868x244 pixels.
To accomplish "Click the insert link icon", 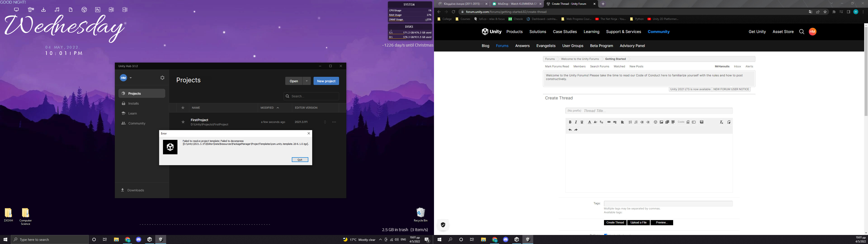I will click(609, 122).
